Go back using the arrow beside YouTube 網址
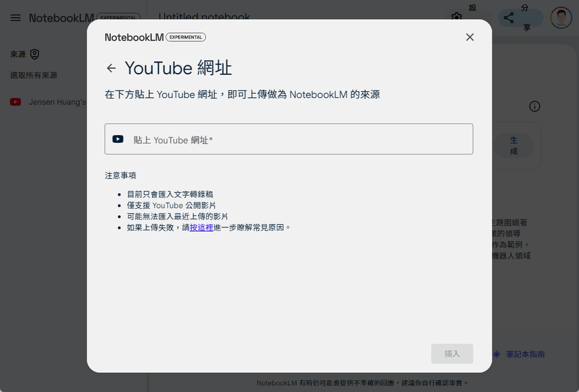 pyautogui.click(x=111, y=68)
